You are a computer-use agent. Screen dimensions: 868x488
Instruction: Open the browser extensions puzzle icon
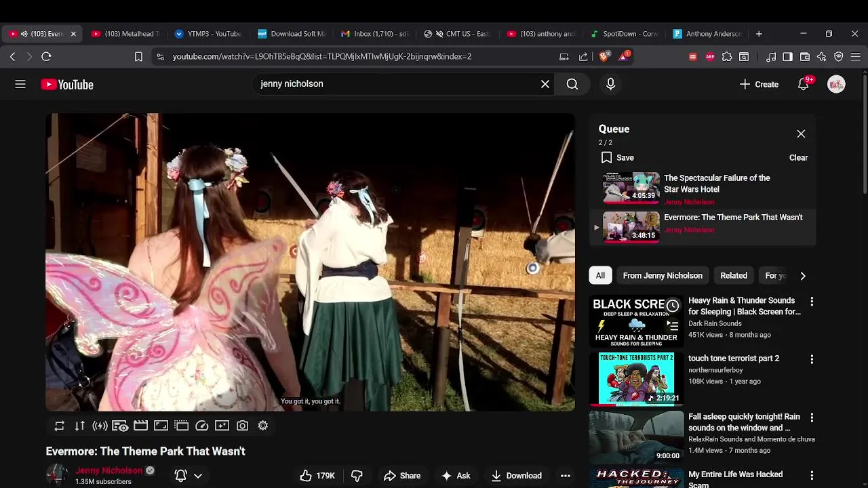[727, 57]
